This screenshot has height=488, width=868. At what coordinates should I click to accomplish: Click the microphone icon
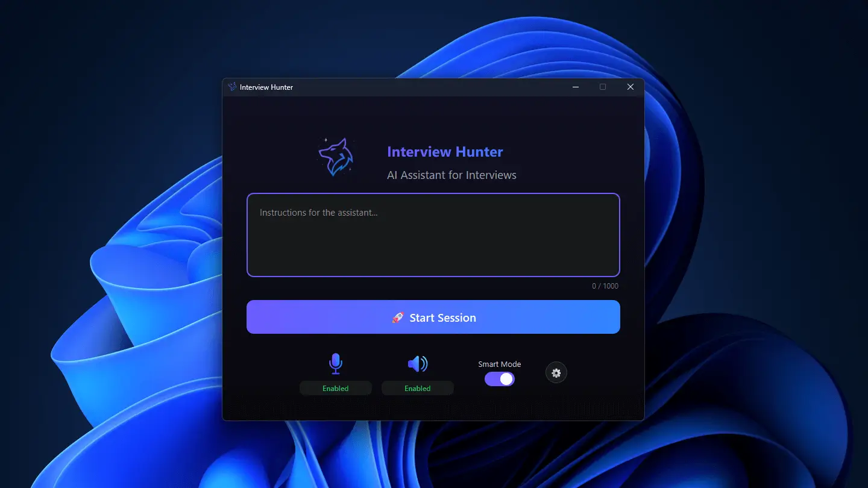pos(336,363)
